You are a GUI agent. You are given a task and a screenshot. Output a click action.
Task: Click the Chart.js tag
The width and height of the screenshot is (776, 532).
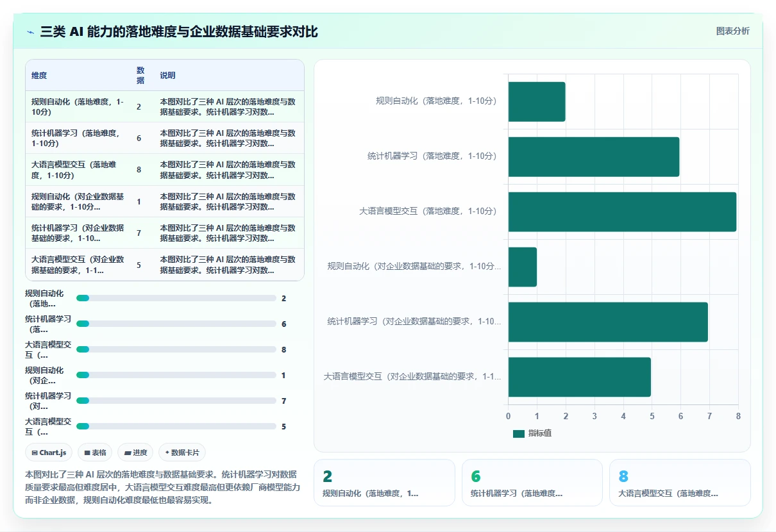click(x=49, y=453)
